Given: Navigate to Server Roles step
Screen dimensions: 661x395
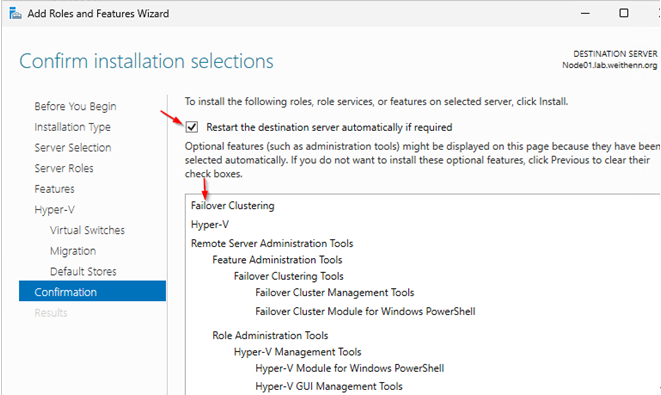Looking at the screenshot, I should click(64, 168).
